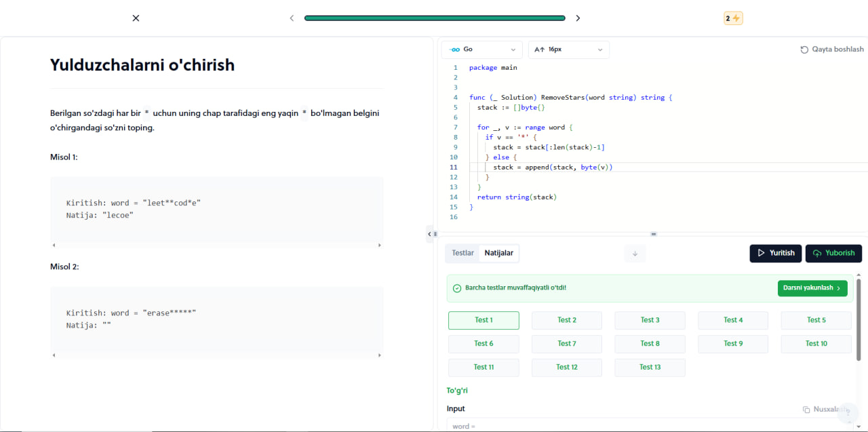Open the Go language dropdown

point(481,50)
